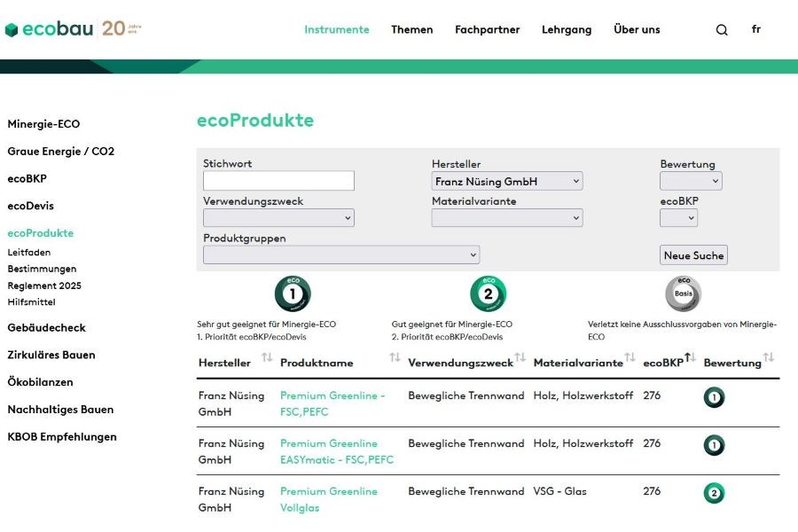Expand the Produktgruppen dropdown

pos(341,255)
